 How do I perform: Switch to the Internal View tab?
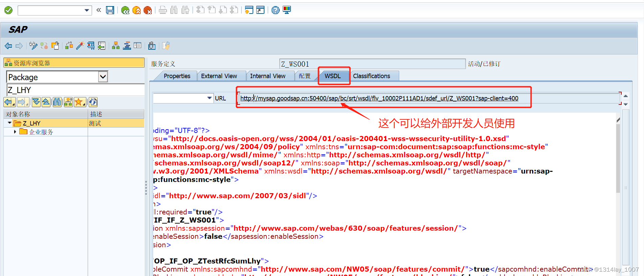268,76
